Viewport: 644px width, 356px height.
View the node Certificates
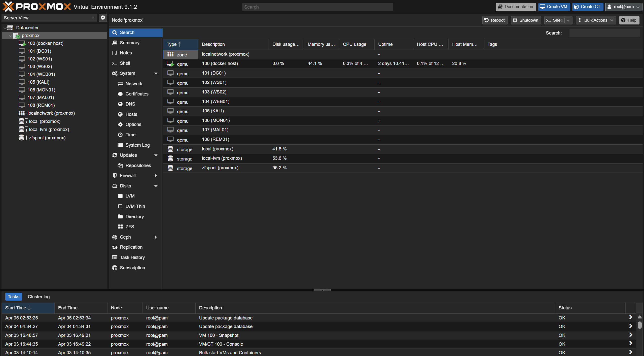click(x=137, y=94)
